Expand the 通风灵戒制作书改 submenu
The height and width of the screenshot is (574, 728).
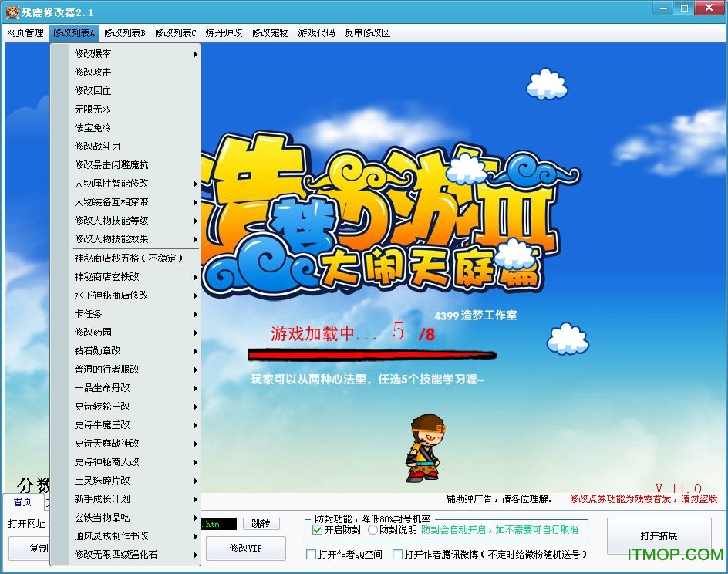(126, 536)
